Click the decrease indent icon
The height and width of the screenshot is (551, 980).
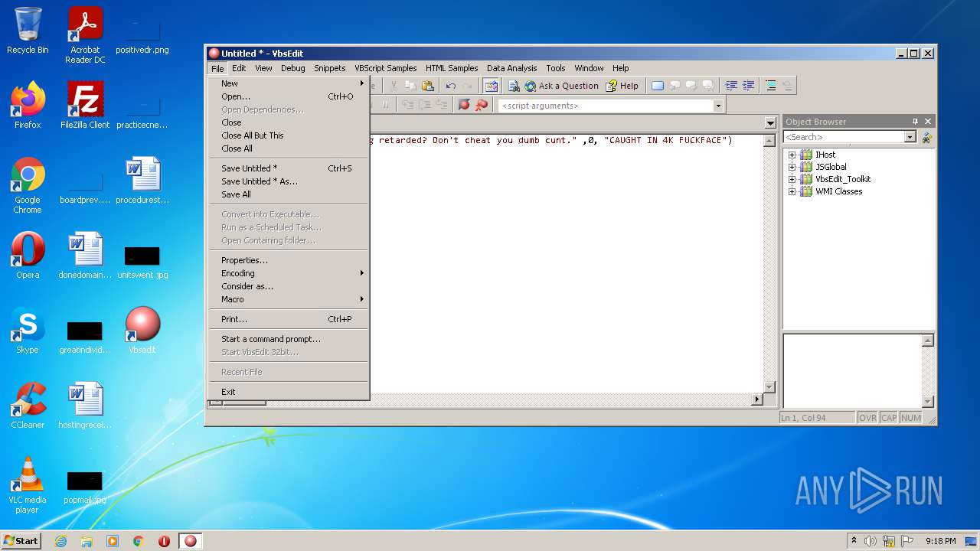coord(748,86)
